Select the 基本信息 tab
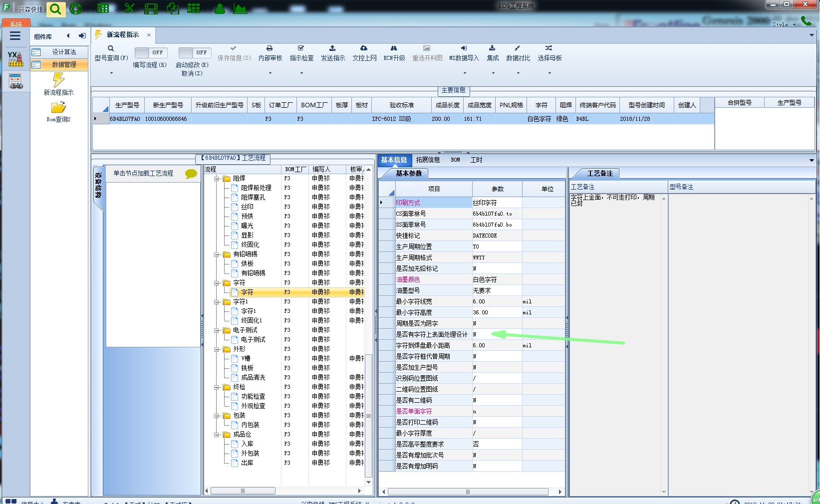This screenshot has height=504, width=820. [x=394, y=160]
